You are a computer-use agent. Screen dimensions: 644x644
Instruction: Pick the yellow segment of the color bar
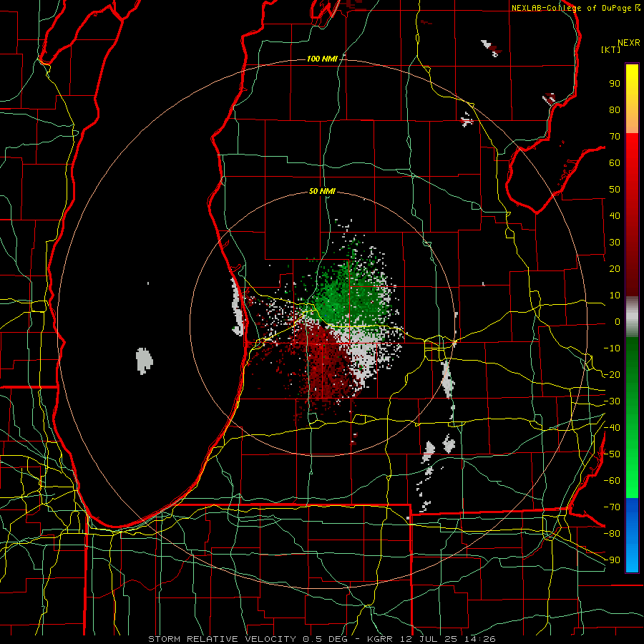632,99
